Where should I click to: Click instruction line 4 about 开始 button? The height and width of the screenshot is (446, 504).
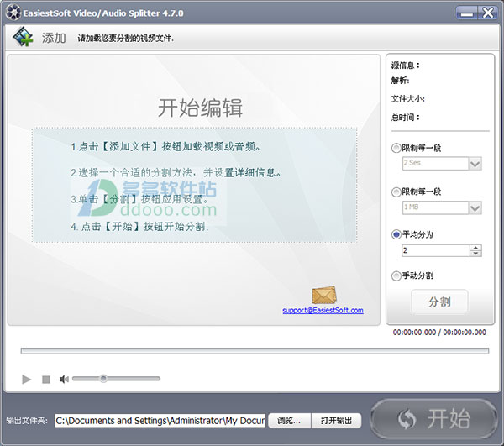139,227
